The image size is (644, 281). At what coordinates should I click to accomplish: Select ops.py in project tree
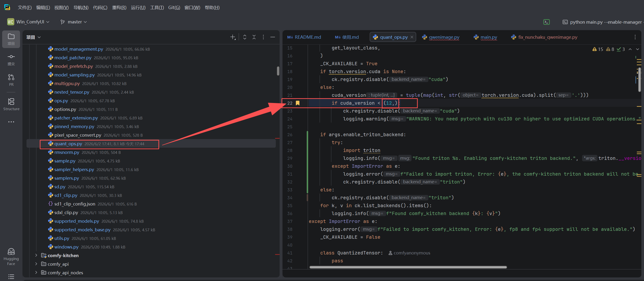[x=61, y=101]
